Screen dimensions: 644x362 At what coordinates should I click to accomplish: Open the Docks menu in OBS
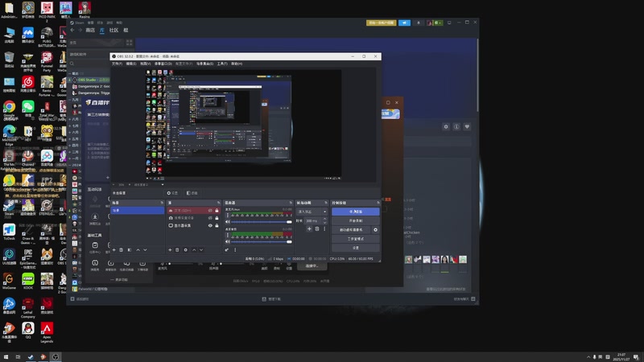pyautogui.click(x=163, y=64)
